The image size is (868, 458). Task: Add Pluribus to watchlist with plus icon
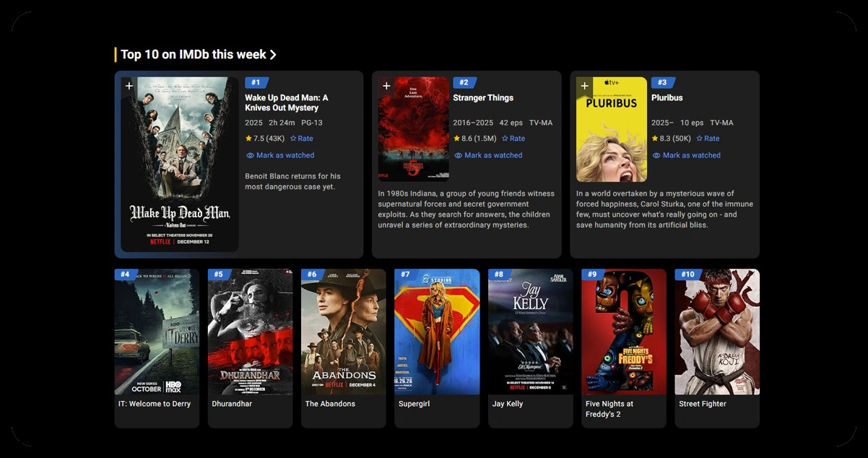coord(584,86)
